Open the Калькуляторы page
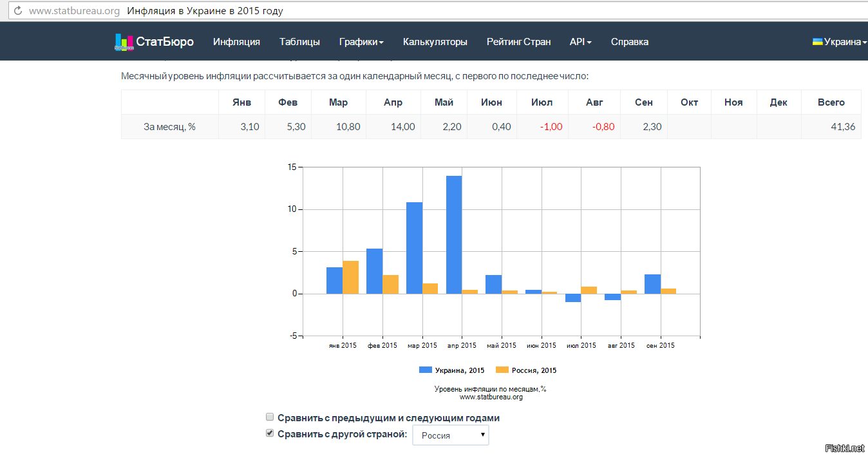The image size is (868, 456). pyautogui.click(x=435, y=42)
